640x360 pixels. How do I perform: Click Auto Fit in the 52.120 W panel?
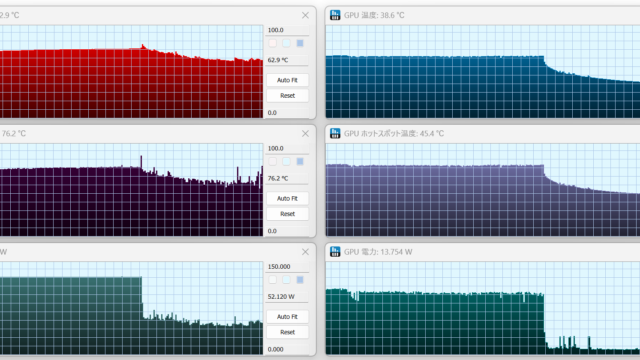tap(287, 317)
